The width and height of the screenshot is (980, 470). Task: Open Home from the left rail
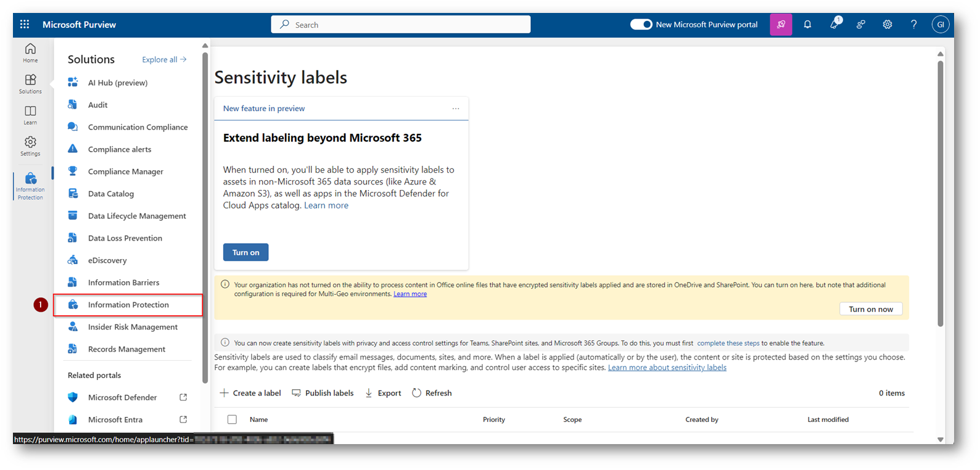[x=30, y=52]
